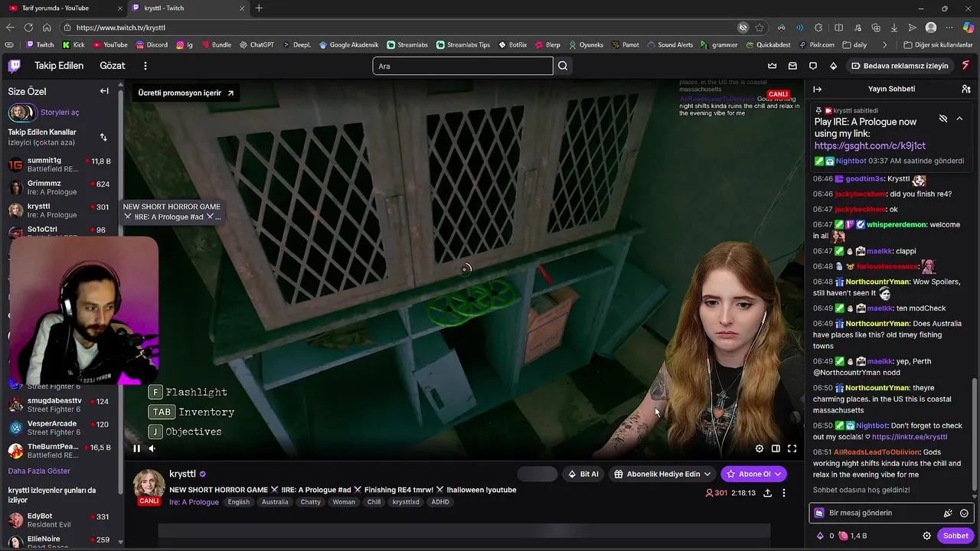Mute the stream volume speaker
The height and width of the screenshot is (551, 980).
tap(152, 448)
